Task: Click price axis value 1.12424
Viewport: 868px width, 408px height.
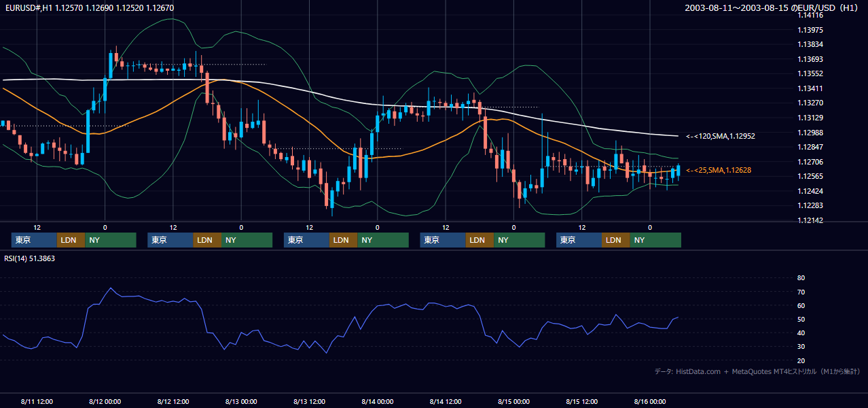Action: (810, 191)
